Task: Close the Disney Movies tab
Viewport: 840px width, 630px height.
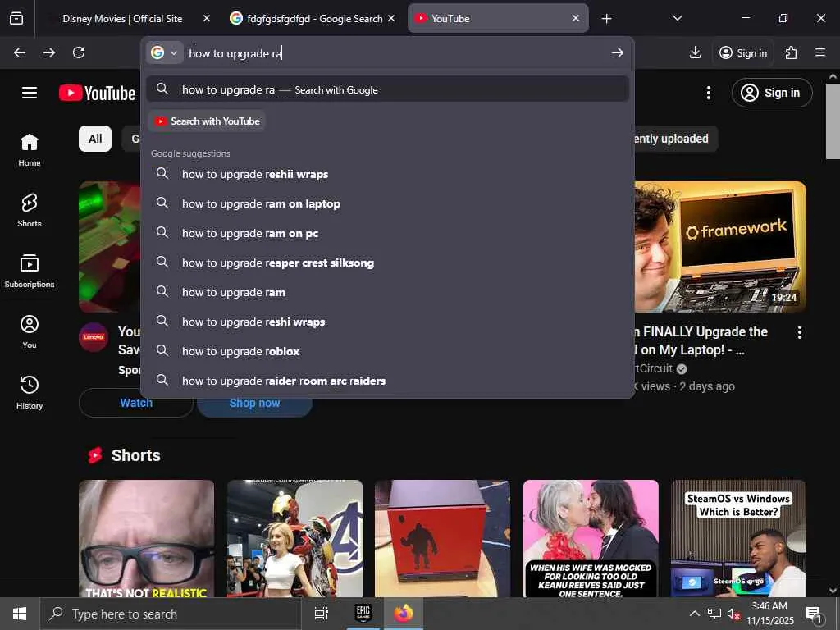Action: coord(207,18)
